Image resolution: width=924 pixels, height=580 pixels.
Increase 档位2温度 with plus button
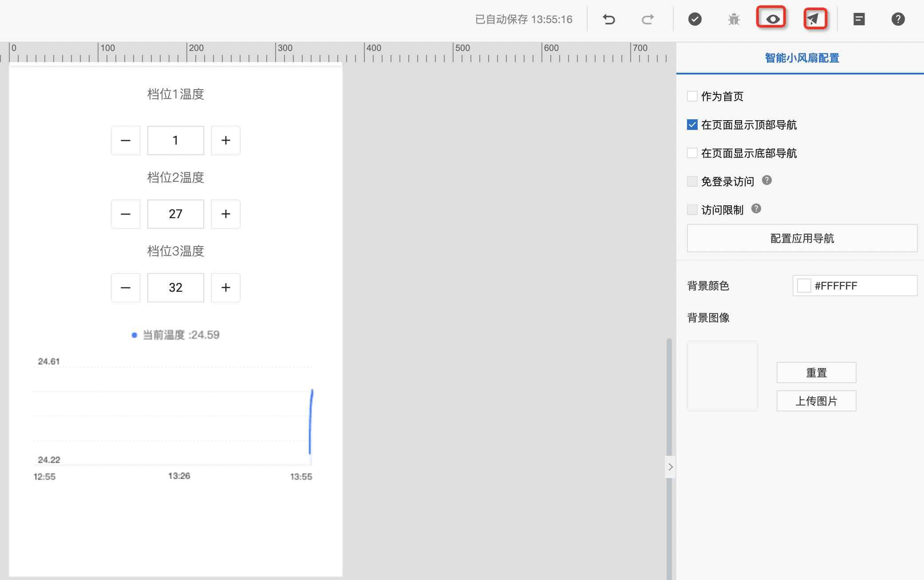(x=225, y=214)
